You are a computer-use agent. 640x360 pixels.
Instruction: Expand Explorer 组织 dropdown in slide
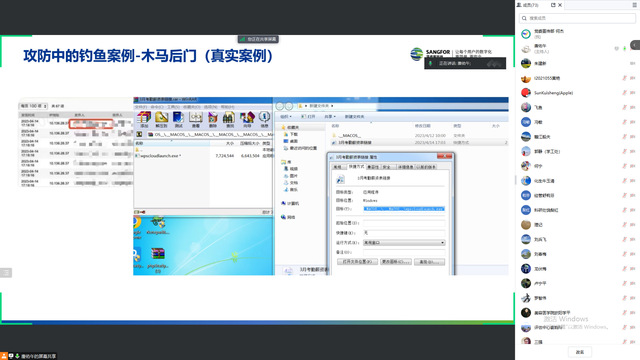286,117
